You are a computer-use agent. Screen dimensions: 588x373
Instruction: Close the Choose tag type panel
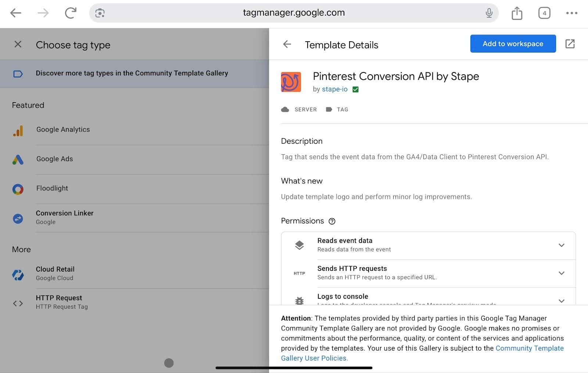pos(17,44)
